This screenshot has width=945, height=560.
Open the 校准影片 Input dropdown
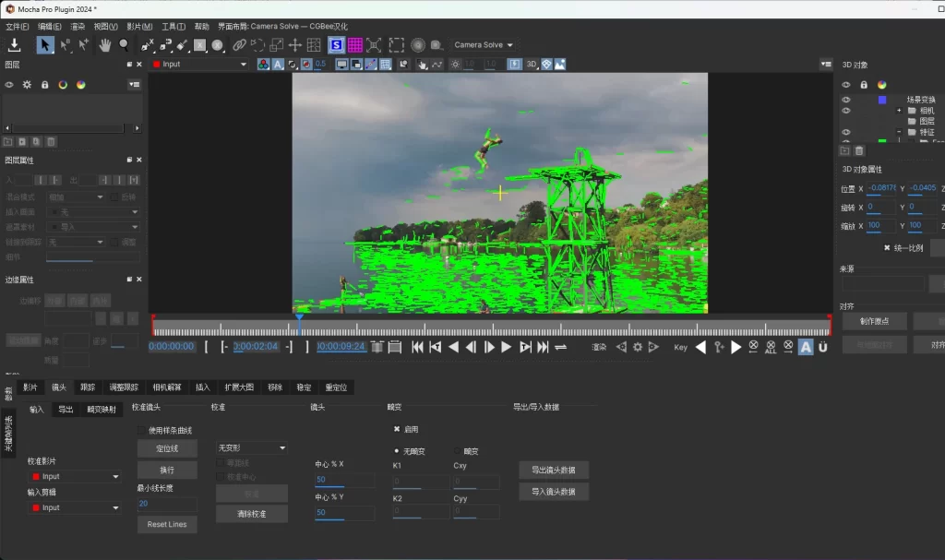(x=74, y=477)
